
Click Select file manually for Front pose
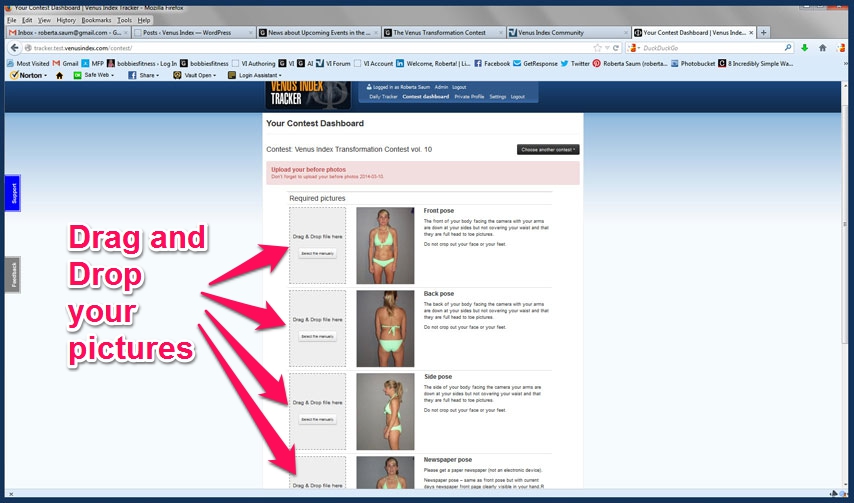(x=318, y=254)
